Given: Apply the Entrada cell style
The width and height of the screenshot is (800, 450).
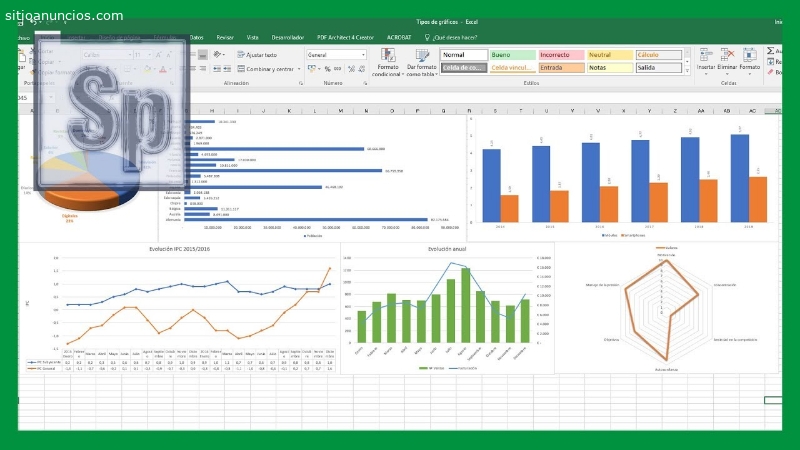Looking at the screenshot, I should click(x=561, y=68).
